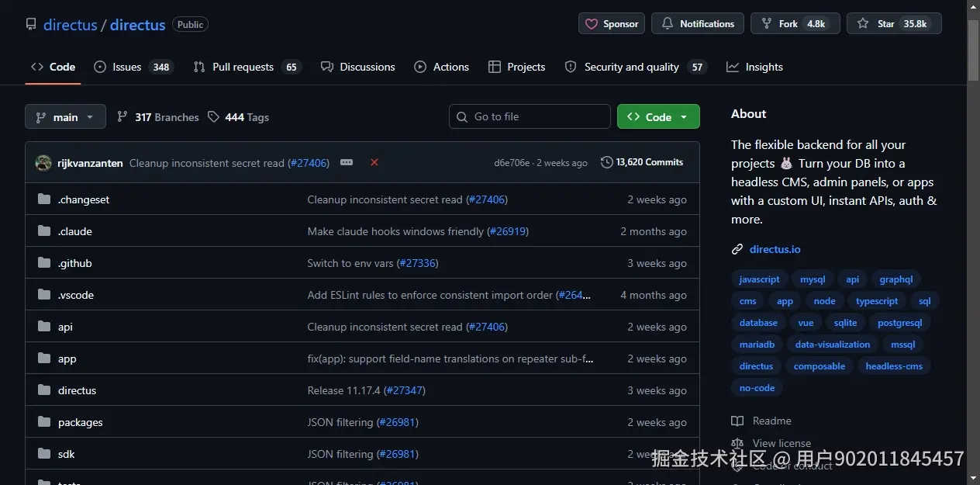Open pull request #26919 link
The width and height of the screenshot is (980, 485).
click(508, 231)
